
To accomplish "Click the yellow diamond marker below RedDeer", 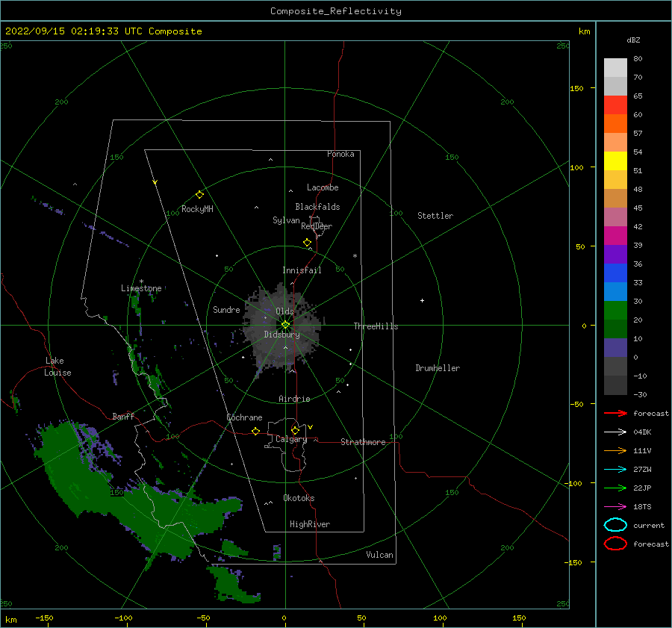I will click(x=308, y=243).
